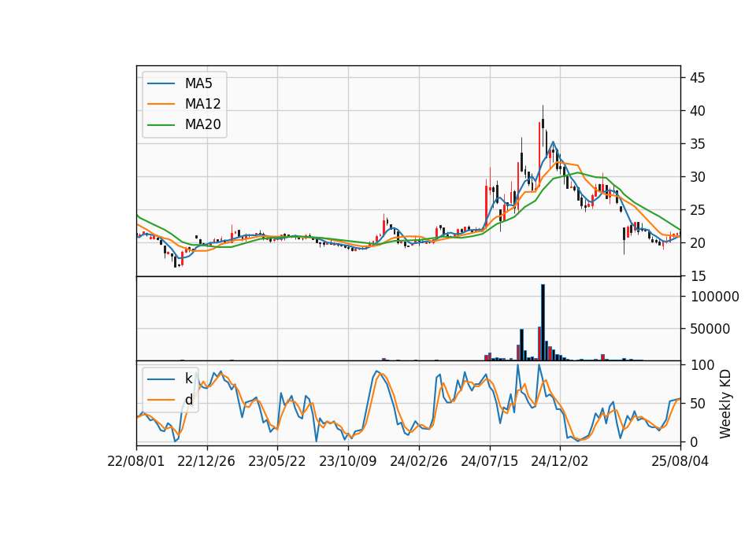Click the blue MA5 legend line sample
The height and width of the screenshot is (543, 756).
coord(161,83)
